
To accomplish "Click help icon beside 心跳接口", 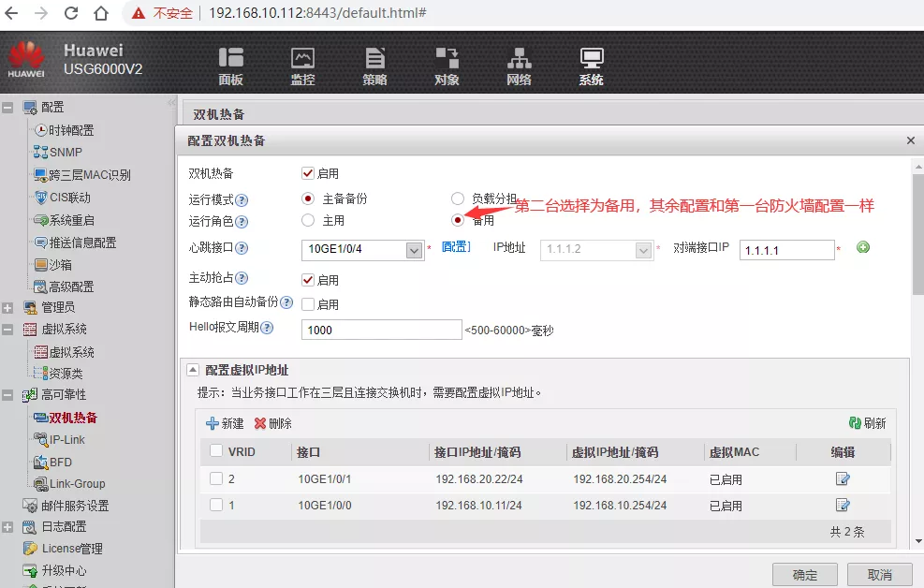I will (x=242, y=248).
